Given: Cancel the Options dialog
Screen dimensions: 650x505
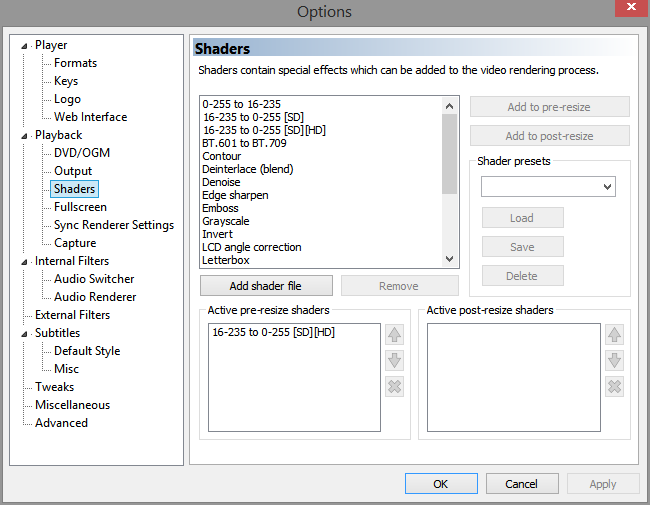Looking at the screenshot, I should [x=521, y=484].
